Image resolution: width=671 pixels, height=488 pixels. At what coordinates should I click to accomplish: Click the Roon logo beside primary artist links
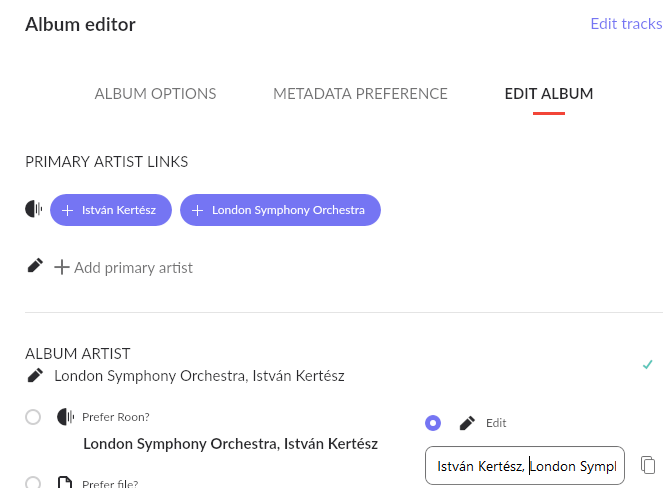[34, 209]
